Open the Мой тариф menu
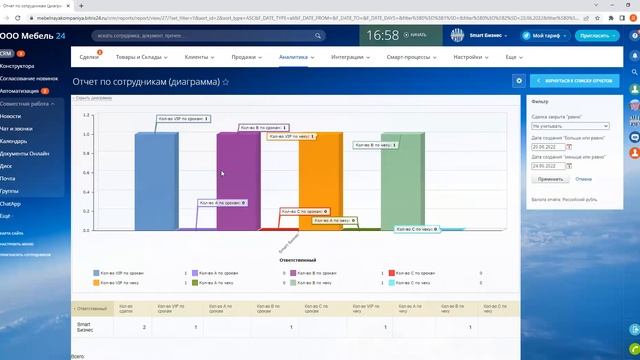 click(x=545, y=36)
